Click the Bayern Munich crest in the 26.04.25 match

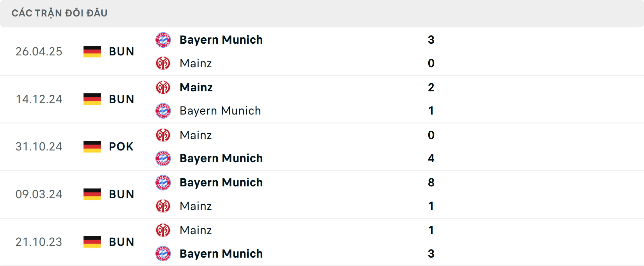163,40
